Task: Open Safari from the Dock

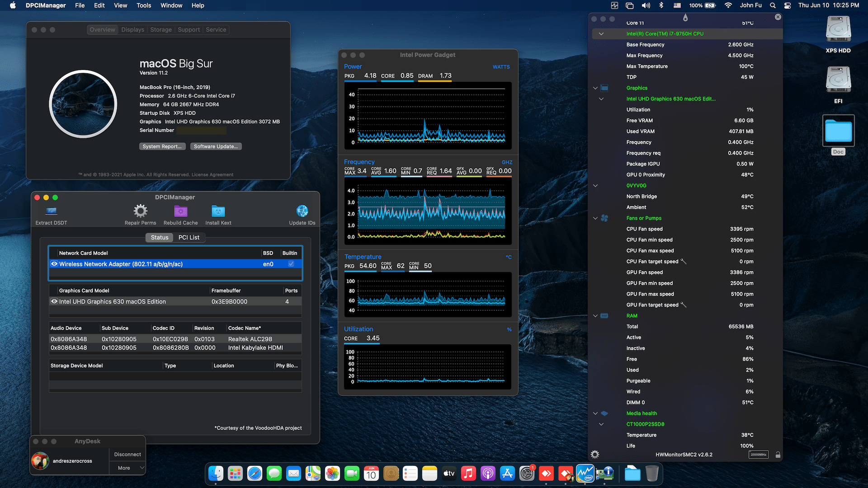Action: [x=255, y=474]
